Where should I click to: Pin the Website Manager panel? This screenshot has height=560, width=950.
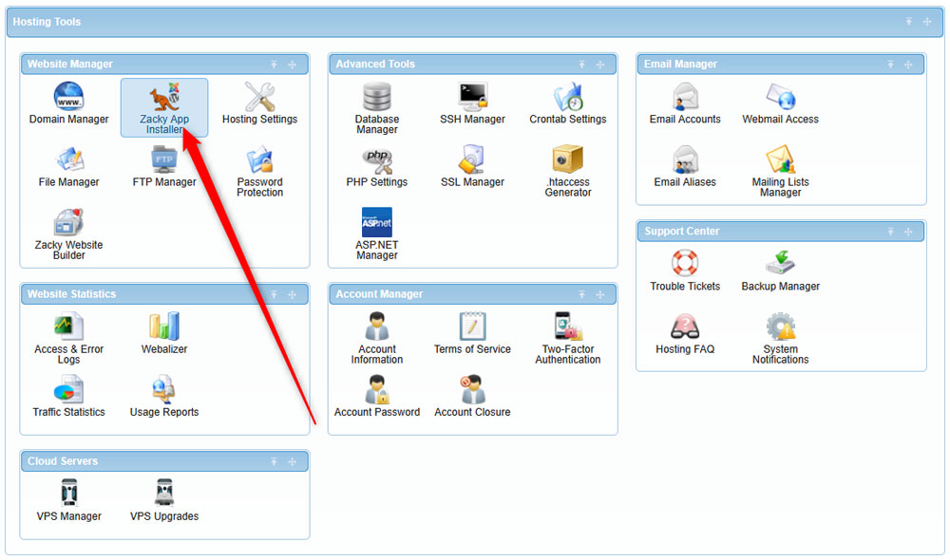pos(274,65)
